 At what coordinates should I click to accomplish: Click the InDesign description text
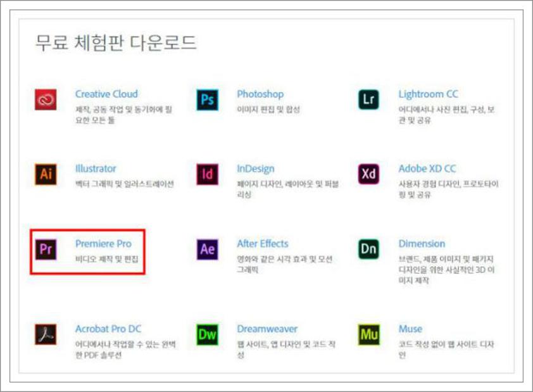tap(287, 189)
